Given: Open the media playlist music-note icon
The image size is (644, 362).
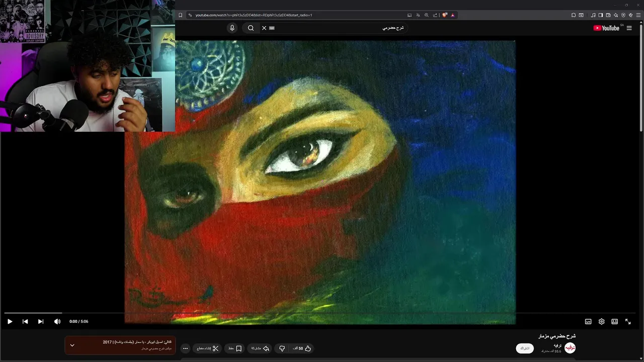Looking at the screenshot, I should [593, 15].
